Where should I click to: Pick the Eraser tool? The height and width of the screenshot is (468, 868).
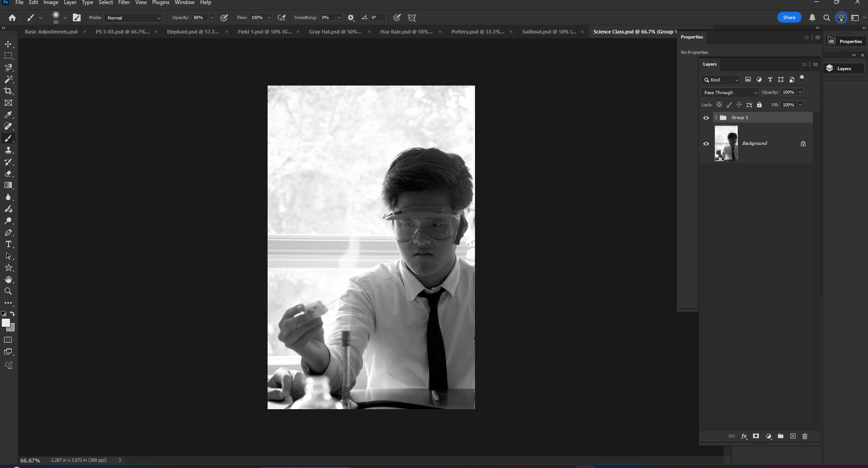pos(8,174)
